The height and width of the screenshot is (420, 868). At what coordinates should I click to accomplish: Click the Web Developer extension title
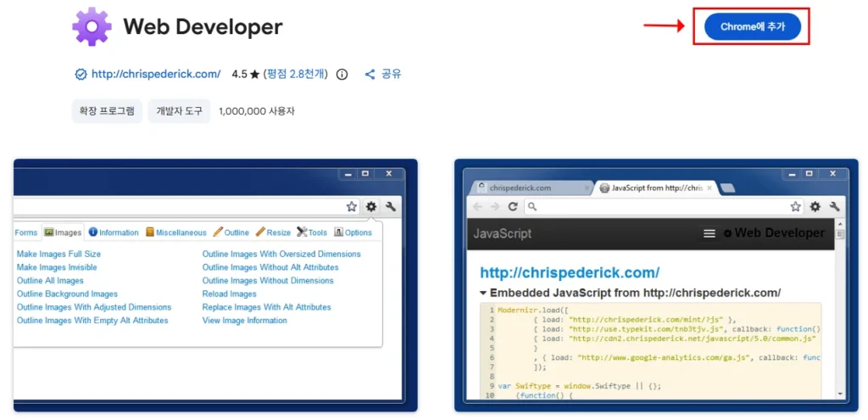click(x=203, y=26)
